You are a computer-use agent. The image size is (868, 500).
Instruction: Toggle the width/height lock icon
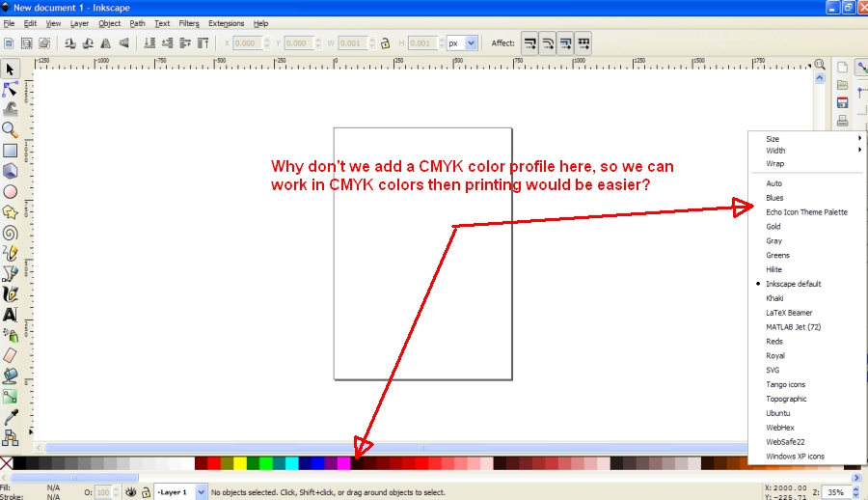pos(385,43)
